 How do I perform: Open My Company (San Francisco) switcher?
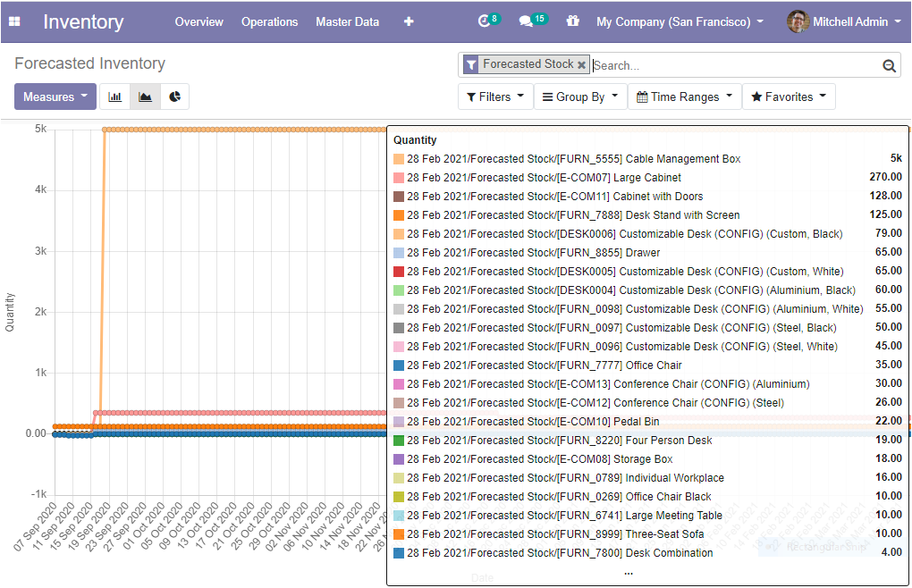(x=680, y=21)
